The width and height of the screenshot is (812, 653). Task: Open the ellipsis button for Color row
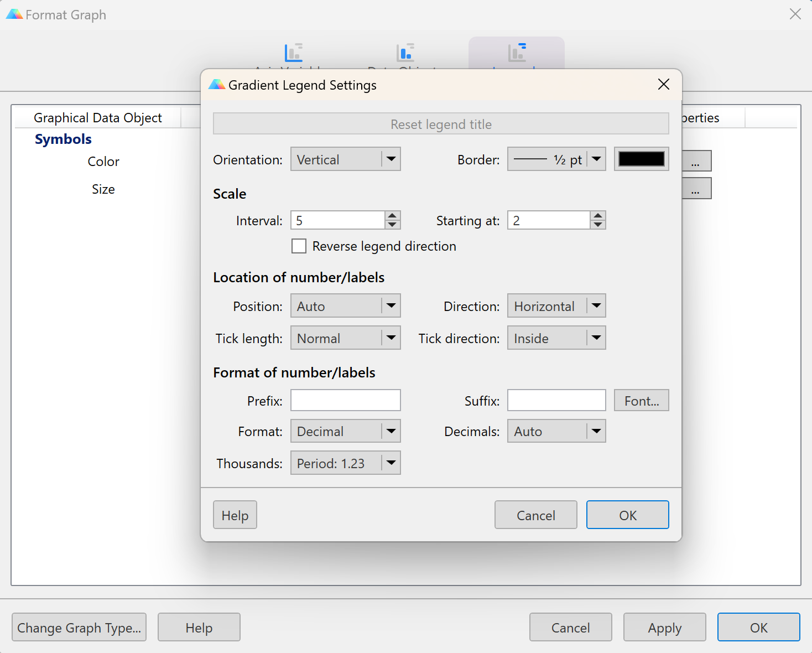696,162
